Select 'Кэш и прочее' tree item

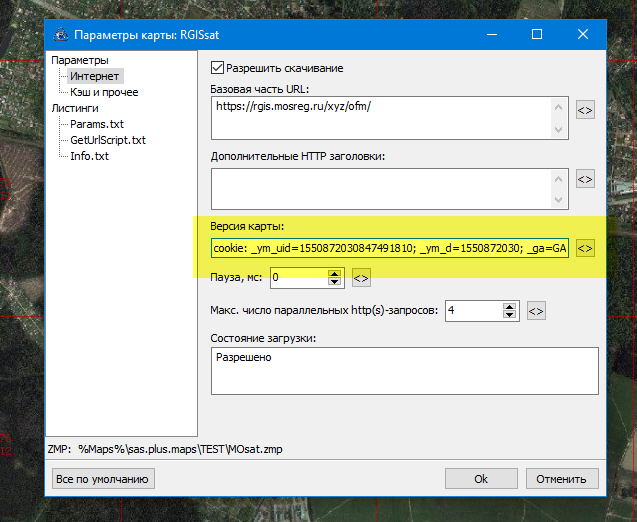pos(104,92)
